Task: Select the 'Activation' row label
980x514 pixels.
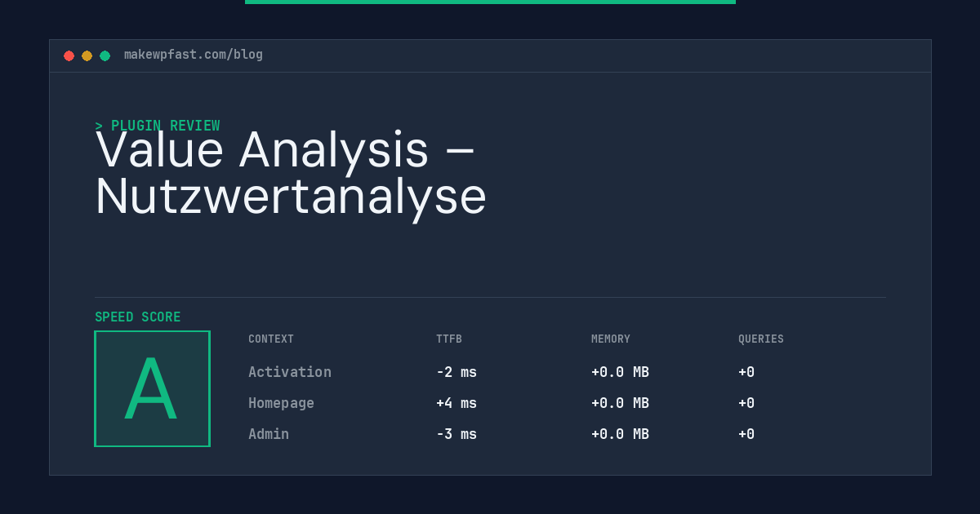Action: tap(290, 372)
